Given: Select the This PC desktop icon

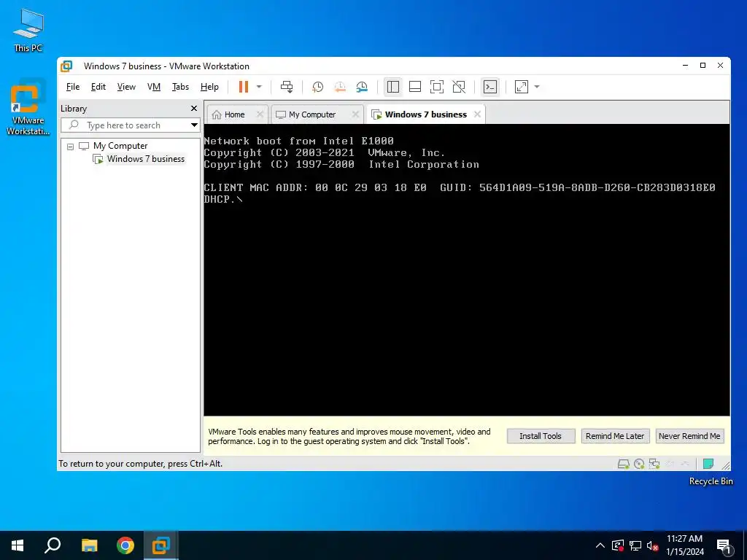Looking at the screenshot, I should coord(28,30).
